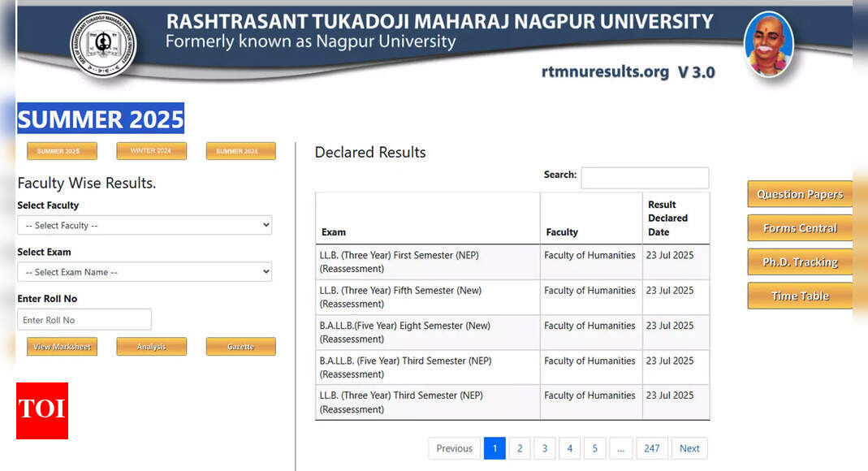Image resolution: width=868 pixels, height=471 pixels.
Task: Open the Time Table page
Action: coord(800,296)
